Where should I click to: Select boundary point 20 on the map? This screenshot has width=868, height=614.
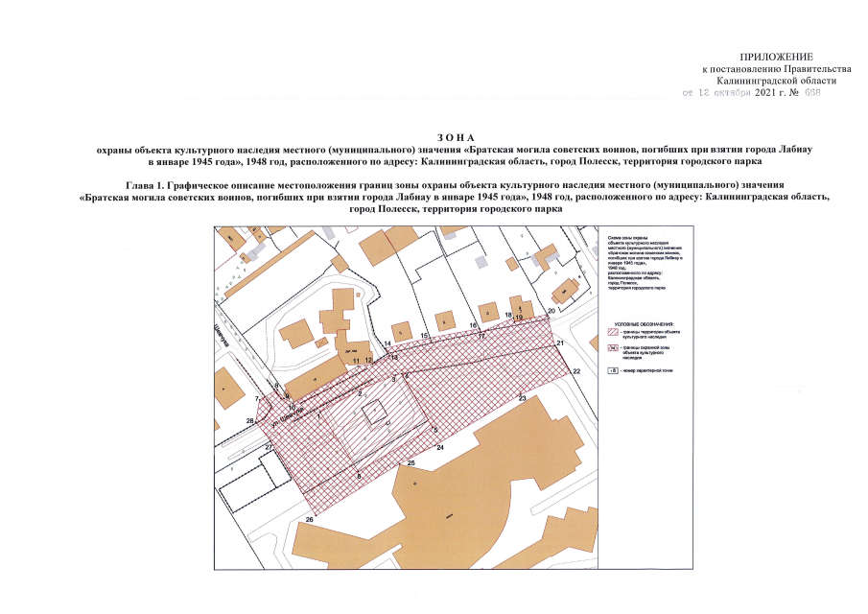pyautogui.click(x=551, y=311)
